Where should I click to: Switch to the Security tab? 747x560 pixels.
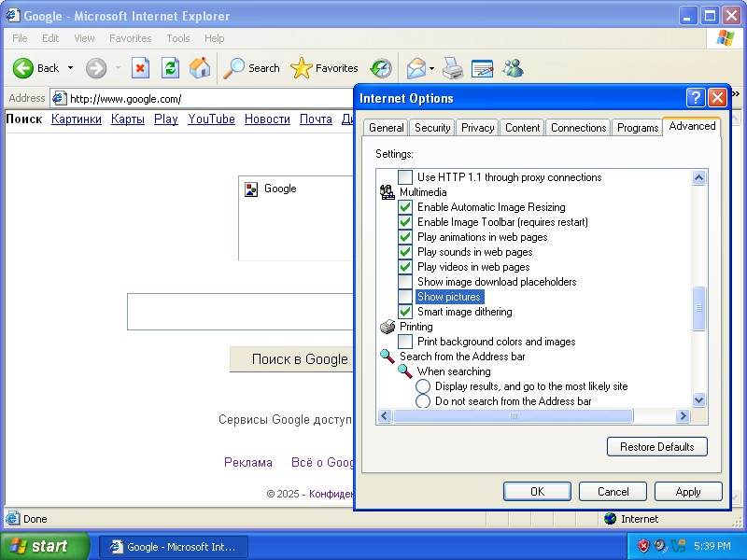pos(432,128)
